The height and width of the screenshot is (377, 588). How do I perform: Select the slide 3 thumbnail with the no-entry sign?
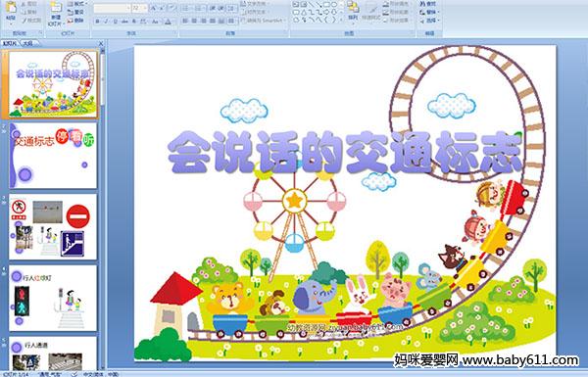[x=53, y=227]
